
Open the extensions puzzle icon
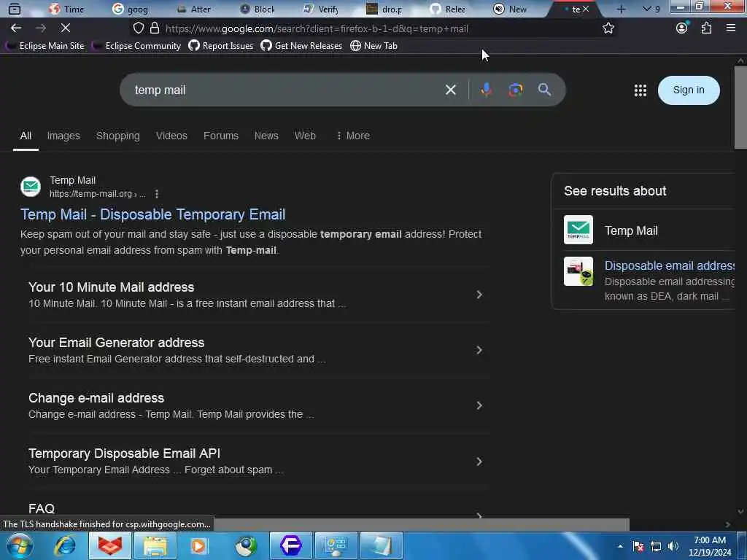706,28
